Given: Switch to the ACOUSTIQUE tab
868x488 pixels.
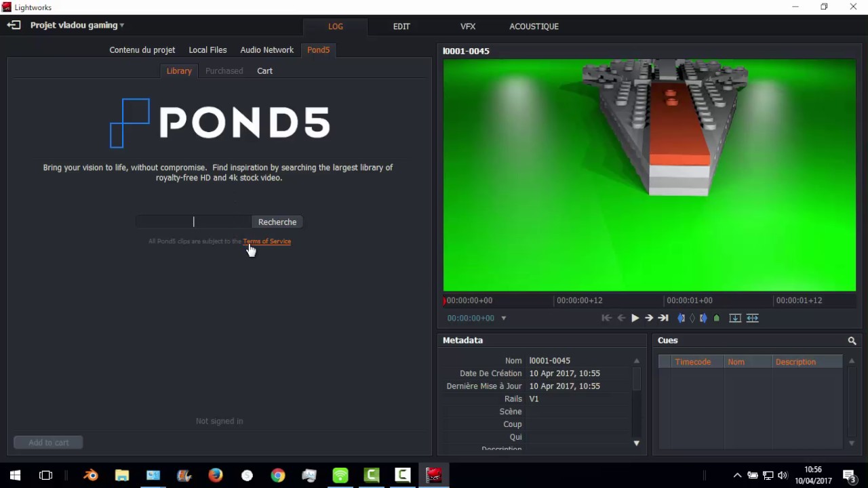Looking at the screenshot, I should pos(534,26).
